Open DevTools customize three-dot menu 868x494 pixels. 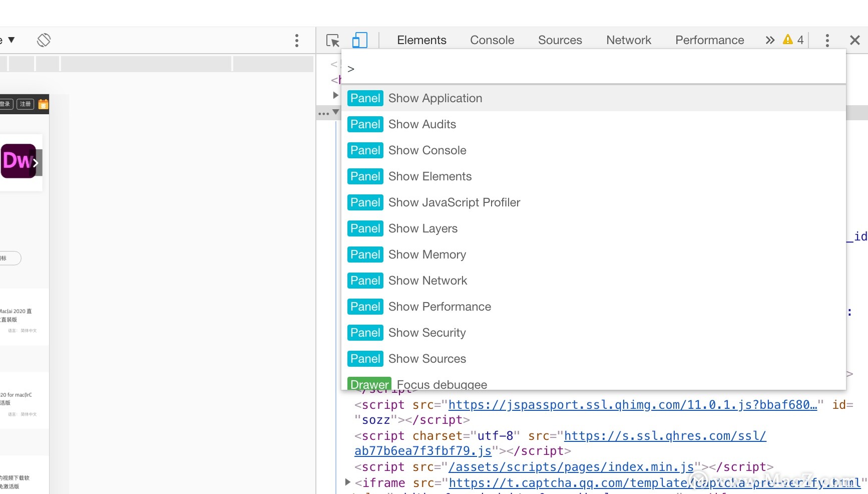coord(827,40)
